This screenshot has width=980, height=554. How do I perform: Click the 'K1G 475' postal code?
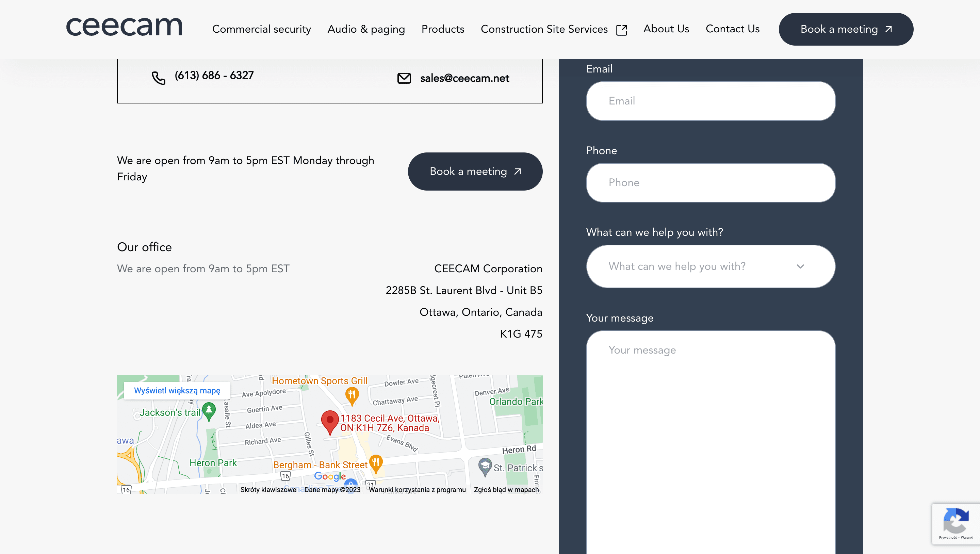coord(521,334)
